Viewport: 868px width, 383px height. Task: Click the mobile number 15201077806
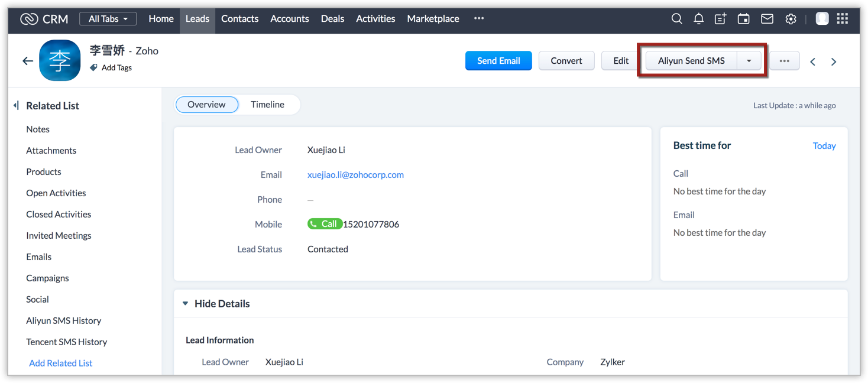click(x=371, y=225)
